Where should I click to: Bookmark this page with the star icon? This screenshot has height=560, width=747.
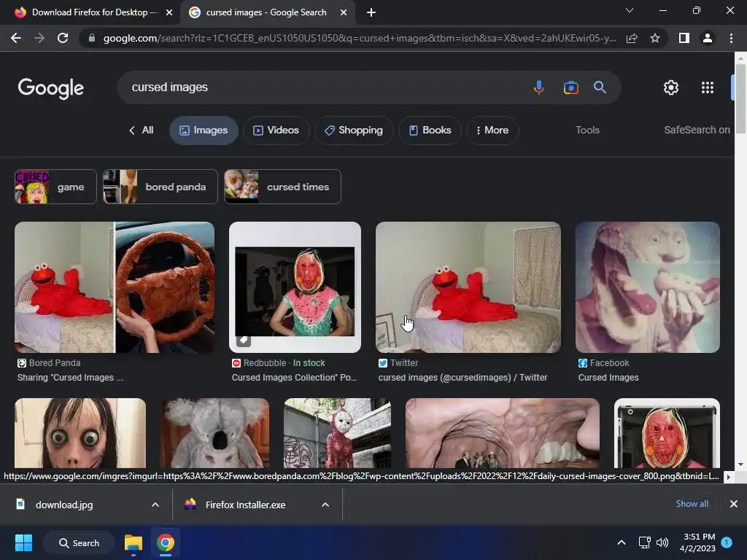coord(655,38)
